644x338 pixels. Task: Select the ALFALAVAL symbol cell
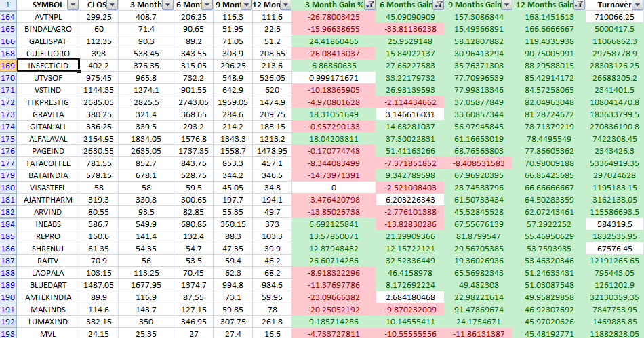[x=48, y=139]
